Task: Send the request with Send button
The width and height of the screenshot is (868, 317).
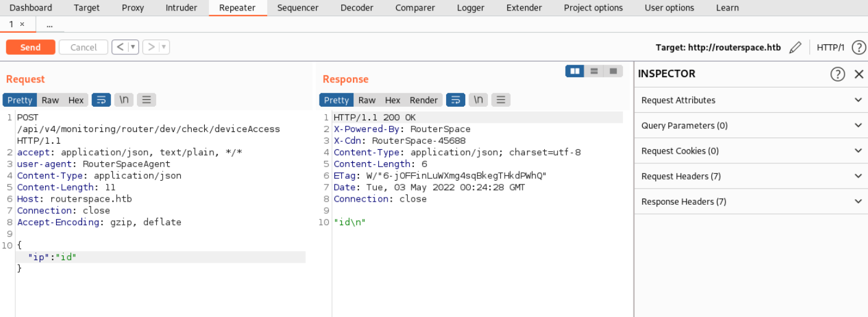Action: click(x=30, y=47)
